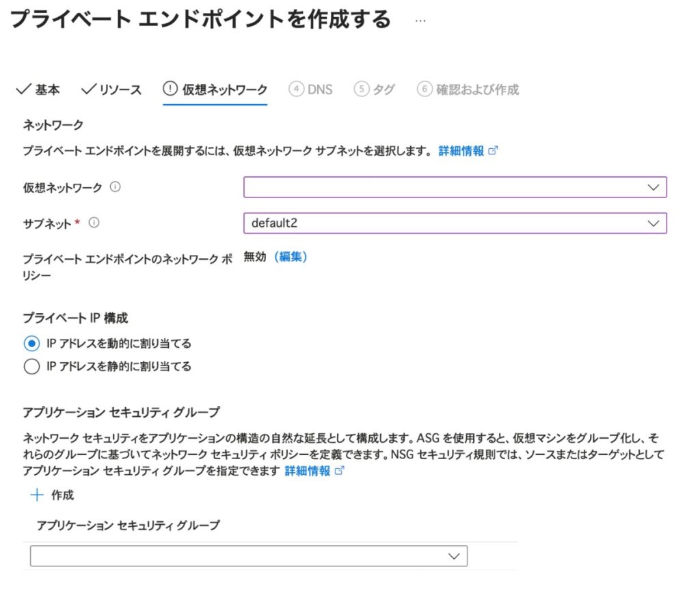Viewport: 700px width, 591px height.
Task: Select IP アドレスを静的に割り当てる radio button
Action: pyautogui.click(x=31, y=367)
